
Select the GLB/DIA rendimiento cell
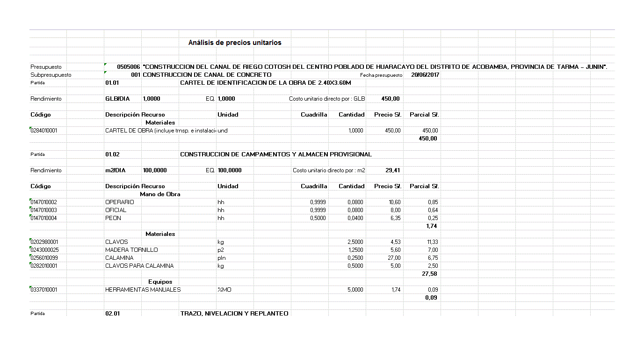117,99
